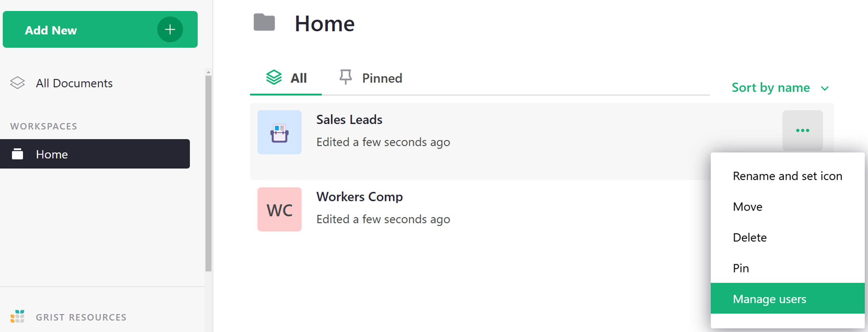Click the gray folder icon beside Home title

click(264, 22)
